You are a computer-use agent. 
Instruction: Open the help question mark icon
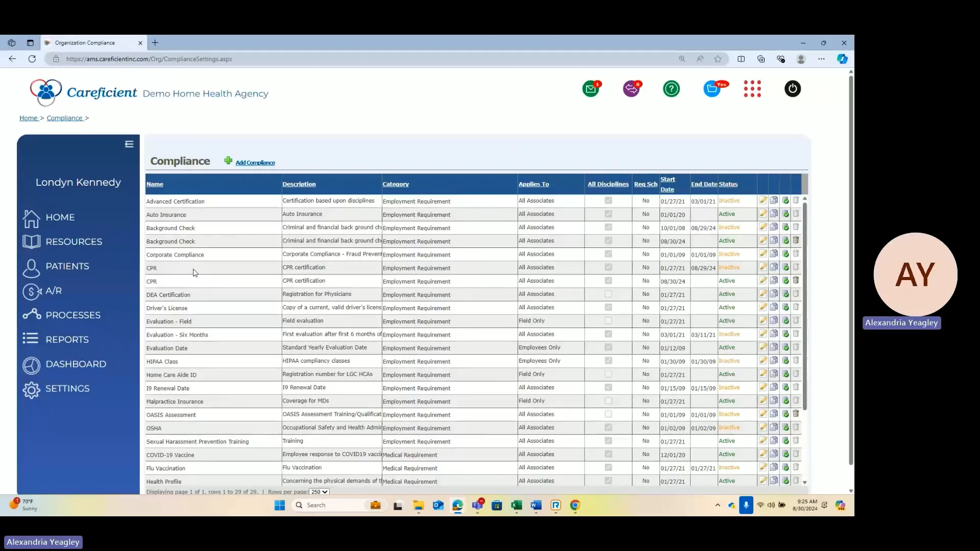(x=671, y=89)
